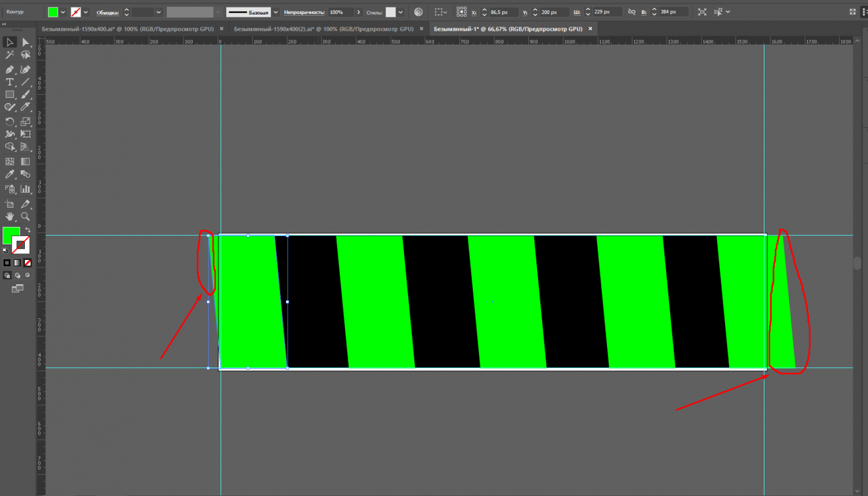The image size is (868, 496).
Task: Activate the Width/Warp tool
Action: 10,134
